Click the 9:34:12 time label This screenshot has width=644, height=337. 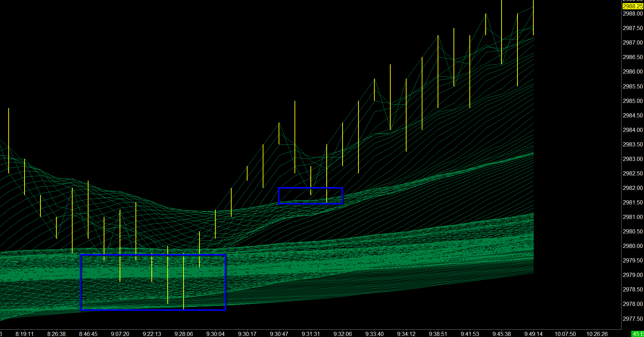click(406, 334)
